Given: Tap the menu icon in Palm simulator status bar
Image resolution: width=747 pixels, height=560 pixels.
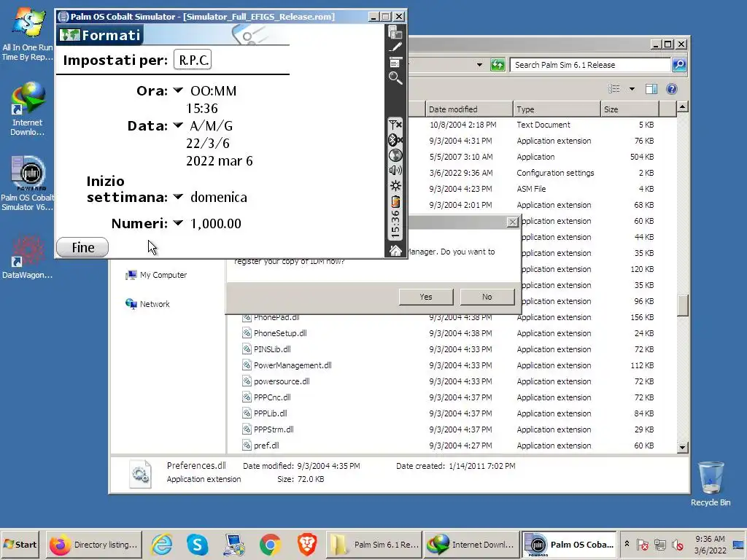Looking at the screenshot, I should tap(395, 63).
